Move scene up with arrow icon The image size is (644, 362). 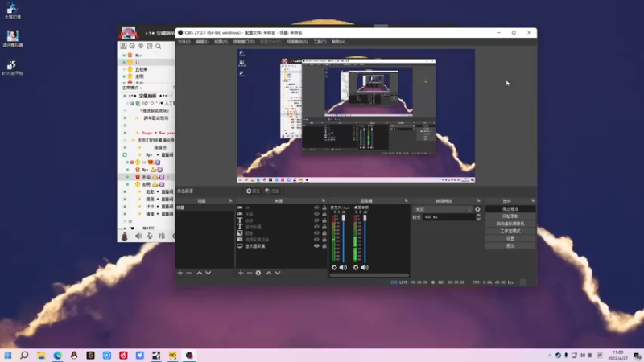pos(199,273)
